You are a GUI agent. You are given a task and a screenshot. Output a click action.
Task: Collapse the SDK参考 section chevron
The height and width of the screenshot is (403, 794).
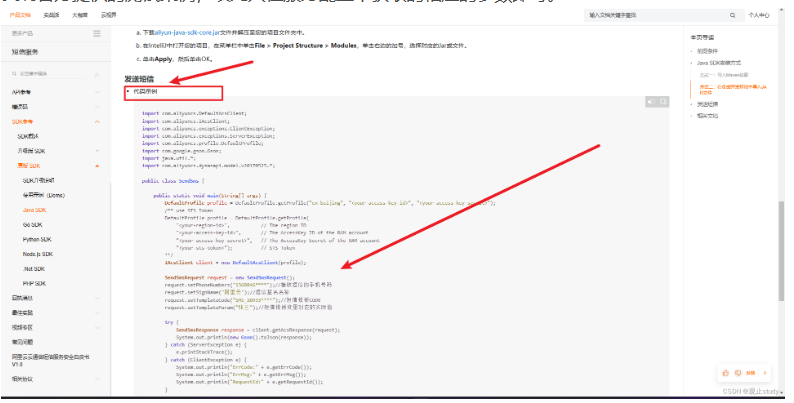point(97,122)
